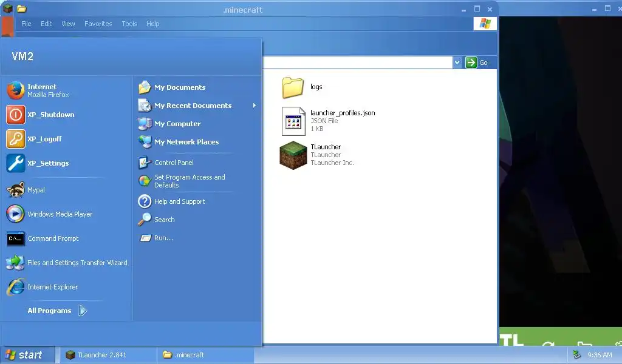Screen dimensions: 622x364
Task: Click TLauncher Inc. company text
Action: [x=332, y=163]
